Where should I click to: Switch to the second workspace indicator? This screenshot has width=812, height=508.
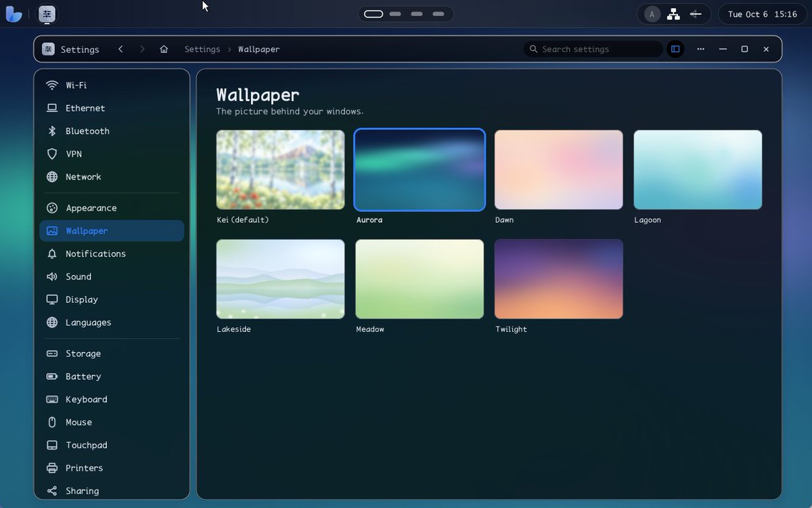396,14
